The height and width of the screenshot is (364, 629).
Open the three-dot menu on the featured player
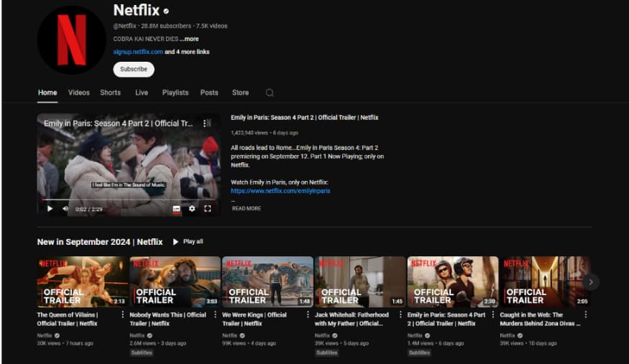point(205,123)
